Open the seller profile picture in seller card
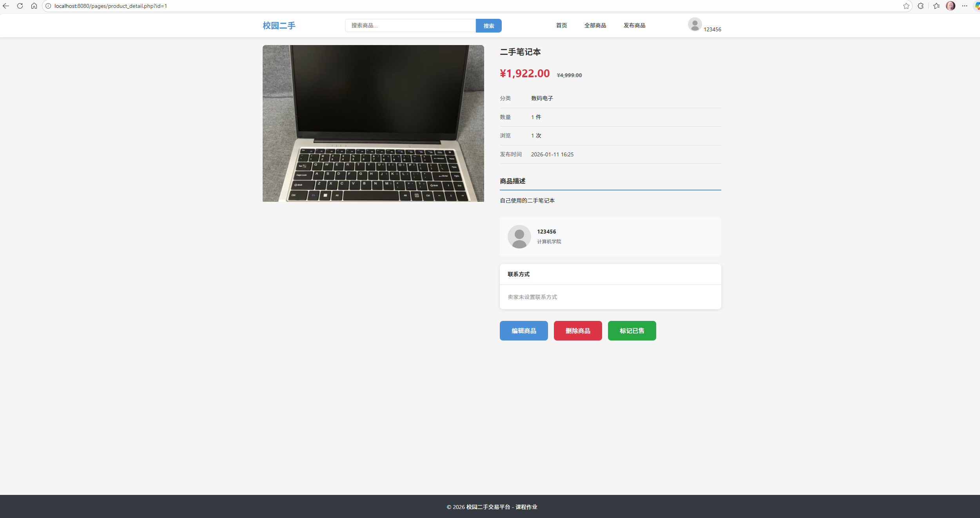The width and height of the screenshot is (980, 518). point(519,236)
